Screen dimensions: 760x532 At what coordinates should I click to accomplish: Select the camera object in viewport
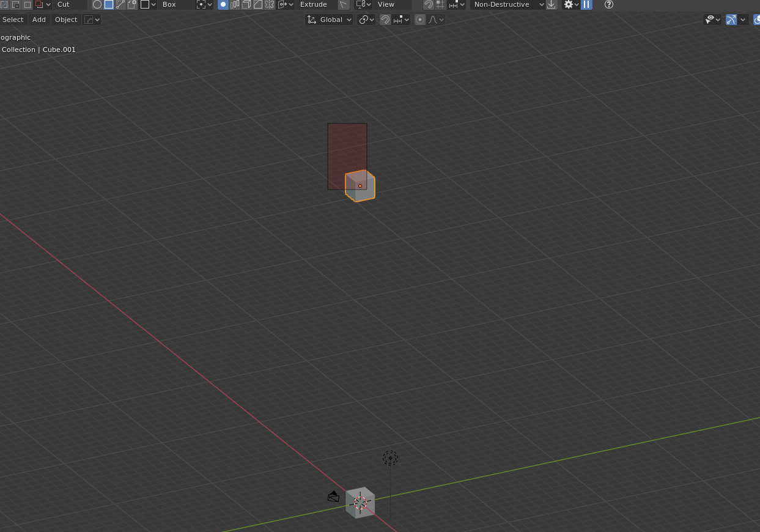(333, 497)
